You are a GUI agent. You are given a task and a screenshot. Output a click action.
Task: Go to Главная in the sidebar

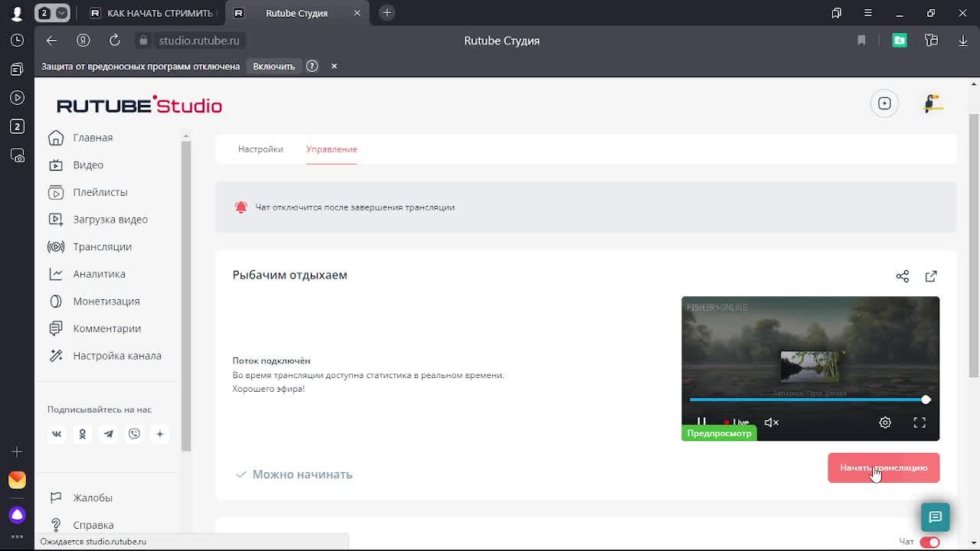93,138
